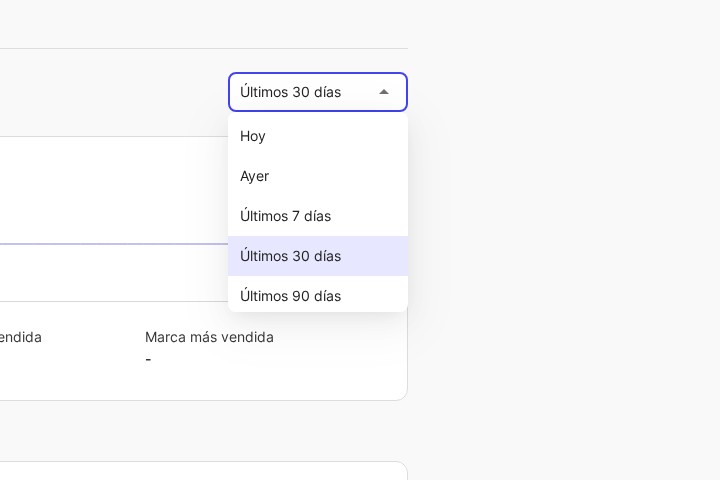
Task: Collapse the Últimos 30 días date range dropdown
Action: point(318,92)
